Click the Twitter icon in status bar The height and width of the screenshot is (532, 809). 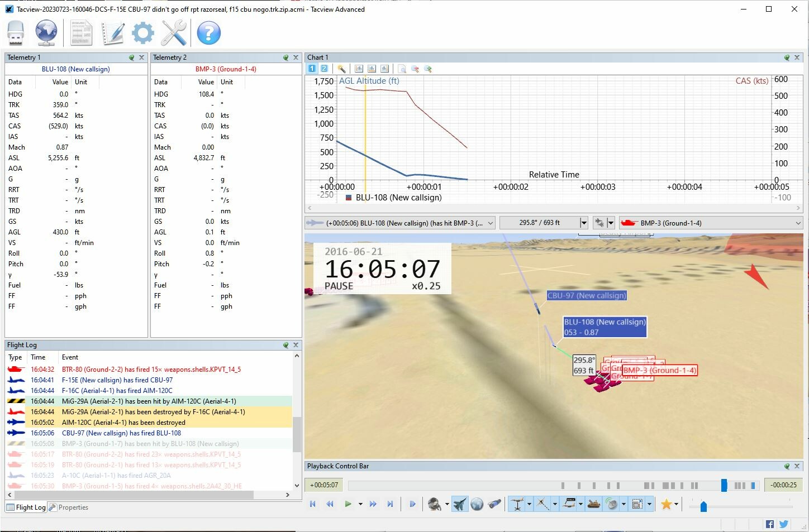[783, 524]
